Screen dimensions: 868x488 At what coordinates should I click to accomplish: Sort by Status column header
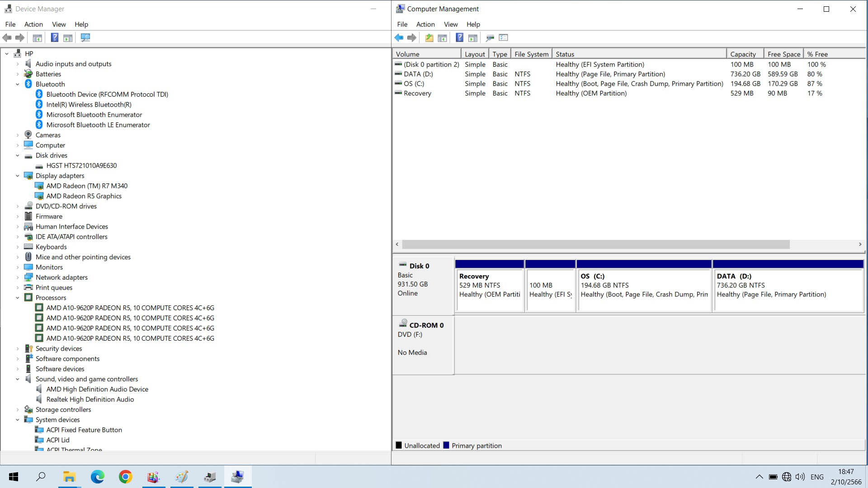point(639,54)
